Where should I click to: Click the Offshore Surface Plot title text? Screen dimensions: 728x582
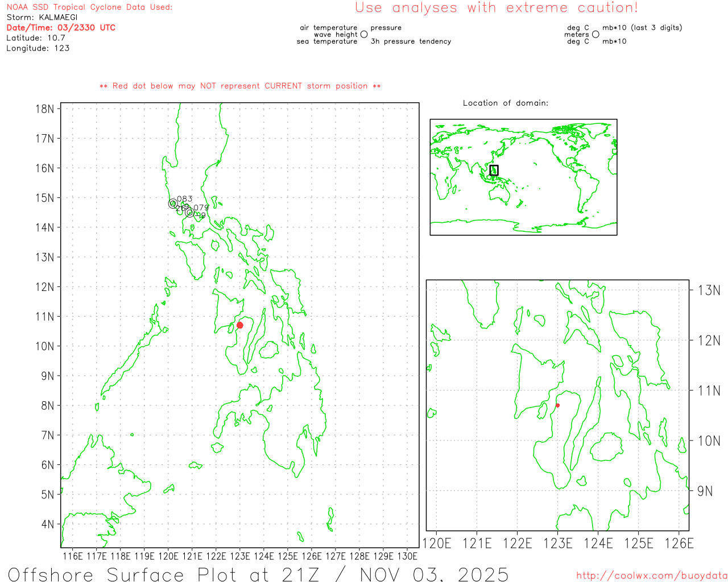coord(258,574)
